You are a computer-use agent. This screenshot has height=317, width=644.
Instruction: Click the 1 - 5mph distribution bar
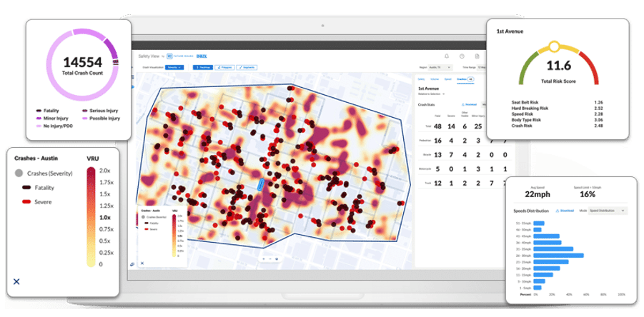(x=537, y=288)
